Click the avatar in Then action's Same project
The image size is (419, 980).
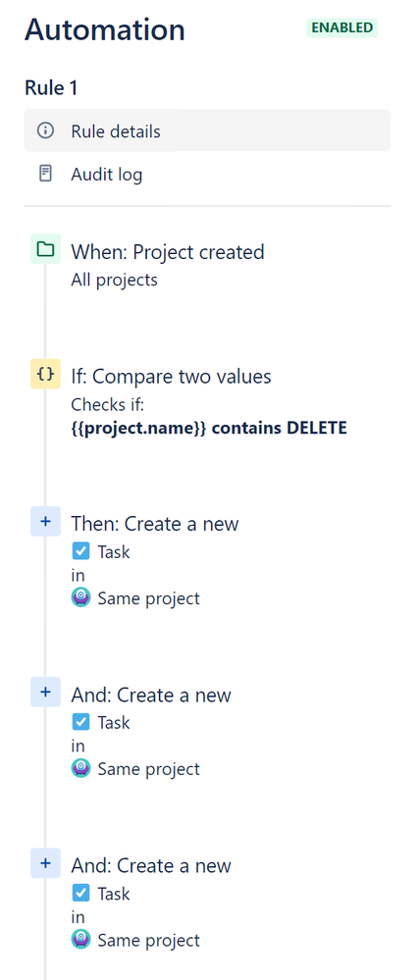80,597
